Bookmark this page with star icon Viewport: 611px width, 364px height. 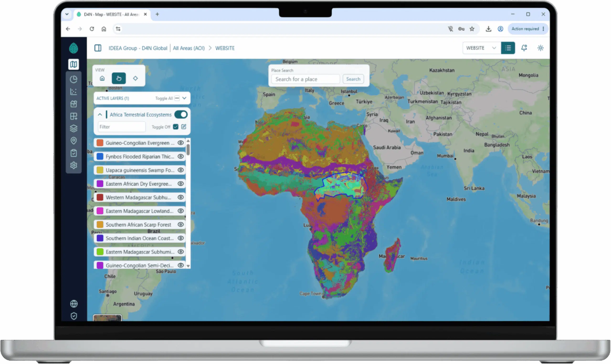coord(472,29)
